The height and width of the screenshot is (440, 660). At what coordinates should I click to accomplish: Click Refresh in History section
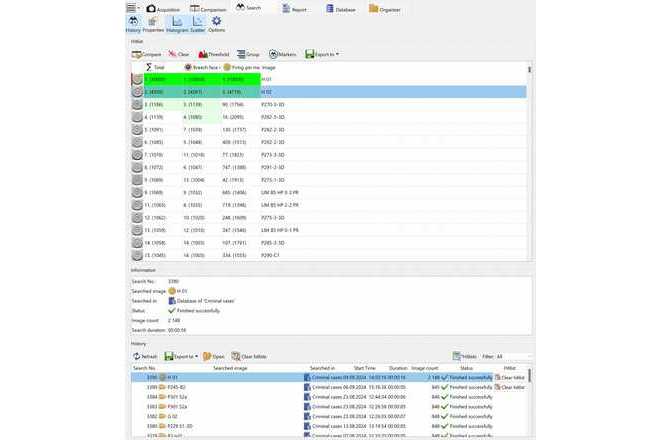click(145, 355)
